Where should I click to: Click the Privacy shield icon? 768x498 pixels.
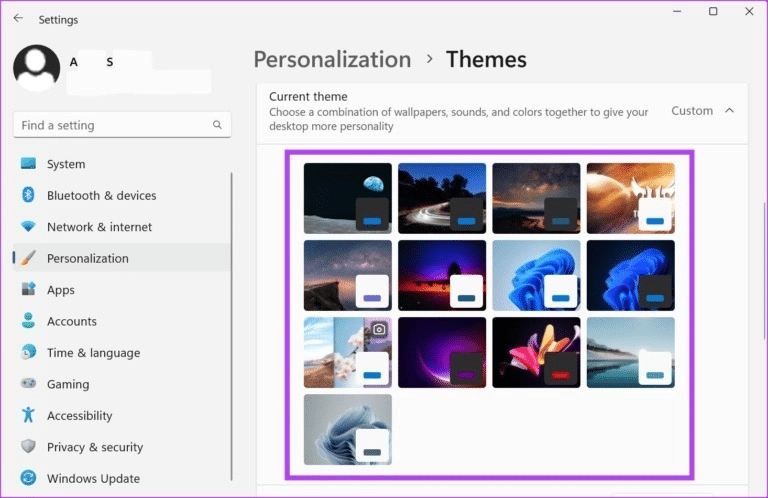pos(28,446)
